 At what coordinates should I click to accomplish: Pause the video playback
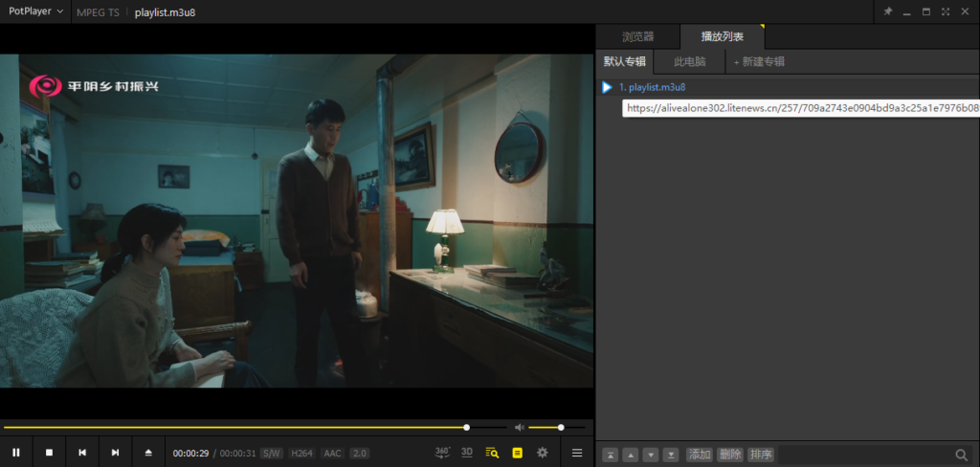click(16, 453)
